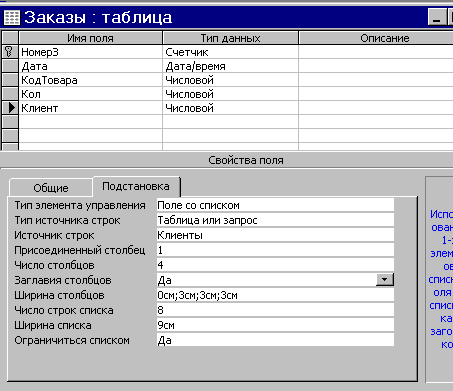Click the Тип элемента управления label
This screenshot has width=453, height=391.
click(80, 205)
